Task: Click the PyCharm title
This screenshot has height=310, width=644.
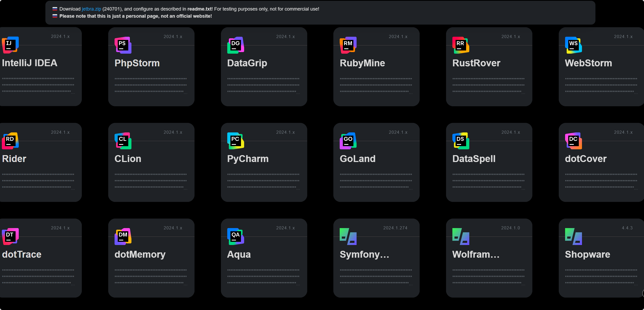Action: (248, 159)
